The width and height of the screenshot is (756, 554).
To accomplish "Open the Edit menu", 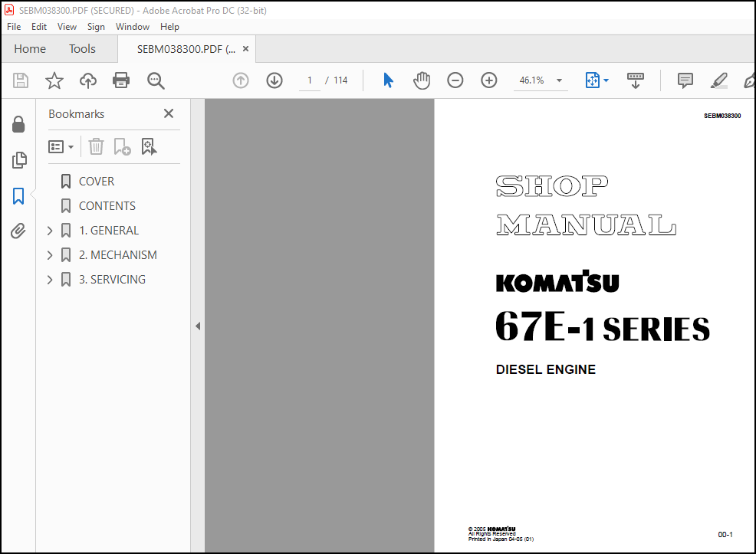I will (x=39, y=27).
